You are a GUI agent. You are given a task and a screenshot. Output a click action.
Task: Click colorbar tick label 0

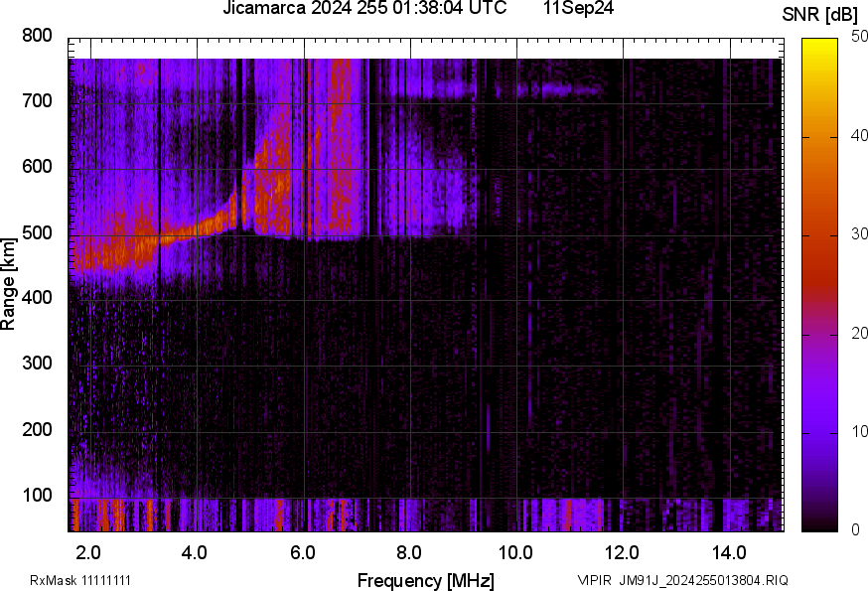coord(855,530)
